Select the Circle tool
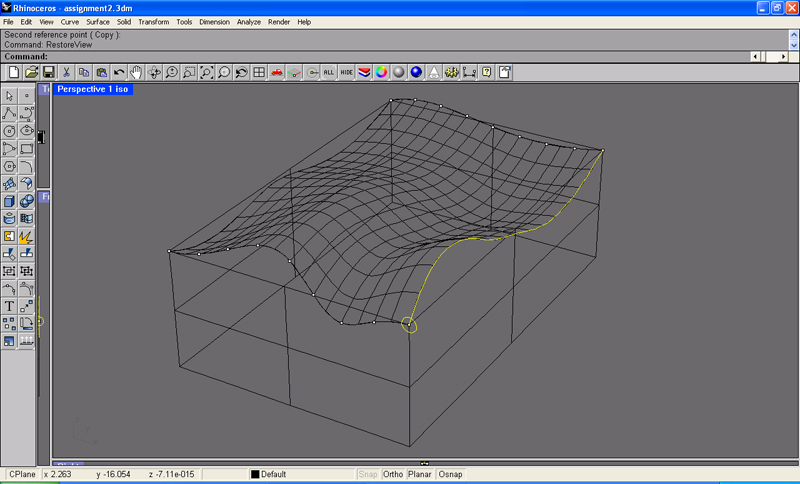The image size is (800, 484). [x=9, y=131]
